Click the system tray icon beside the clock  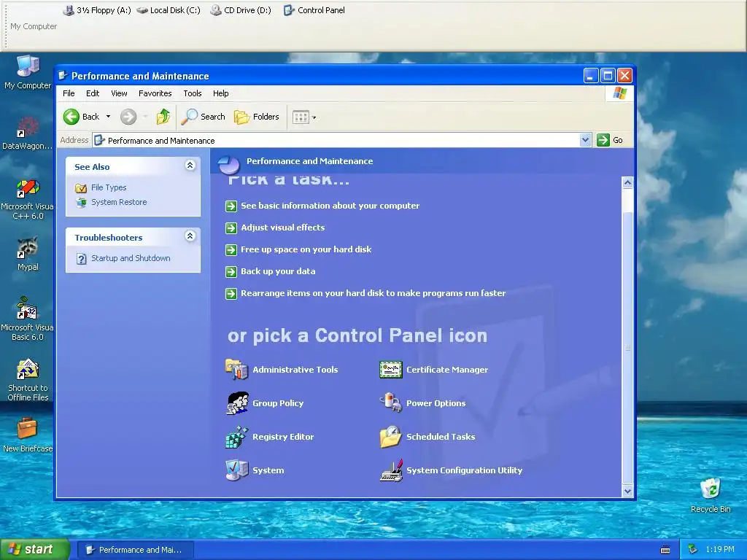pos(693,550)
